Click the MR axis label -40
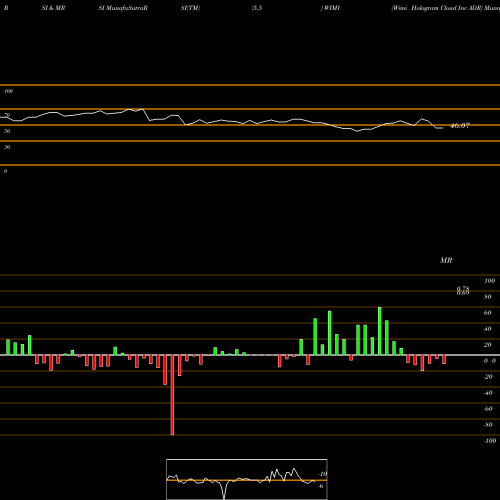Viewport: 500px width, 500px height. [488, 393]
